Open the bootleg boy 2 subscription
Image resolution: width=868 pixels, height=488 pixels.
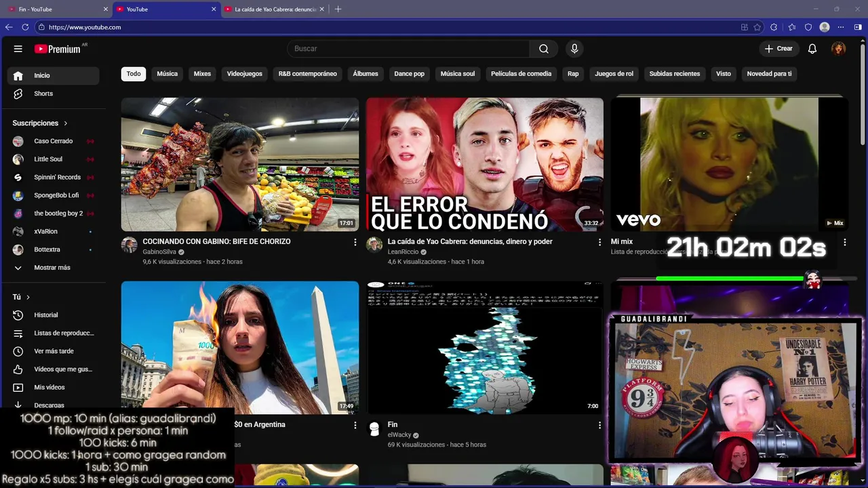pyautogui.click(x=53, y=213)
